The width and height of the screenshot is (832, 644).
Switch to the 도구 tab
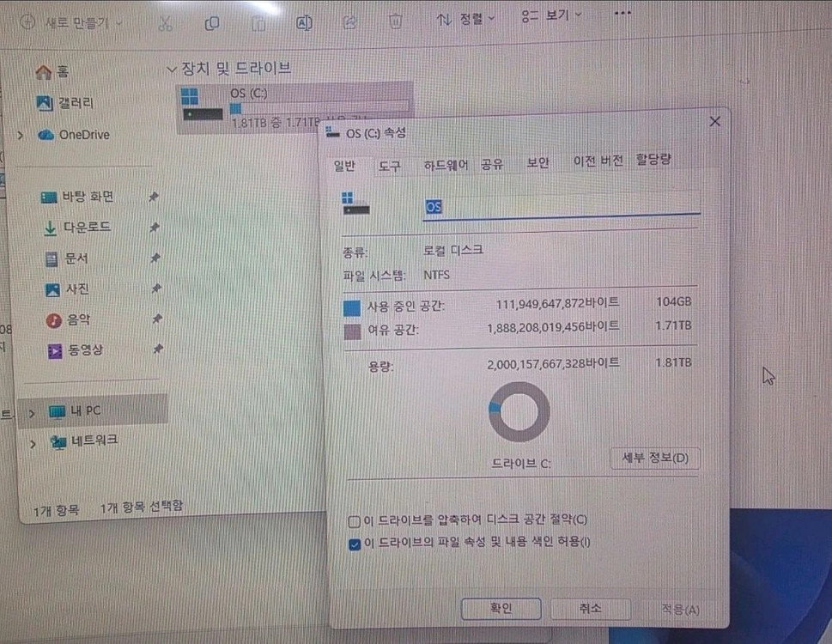[x=390, y=166]
